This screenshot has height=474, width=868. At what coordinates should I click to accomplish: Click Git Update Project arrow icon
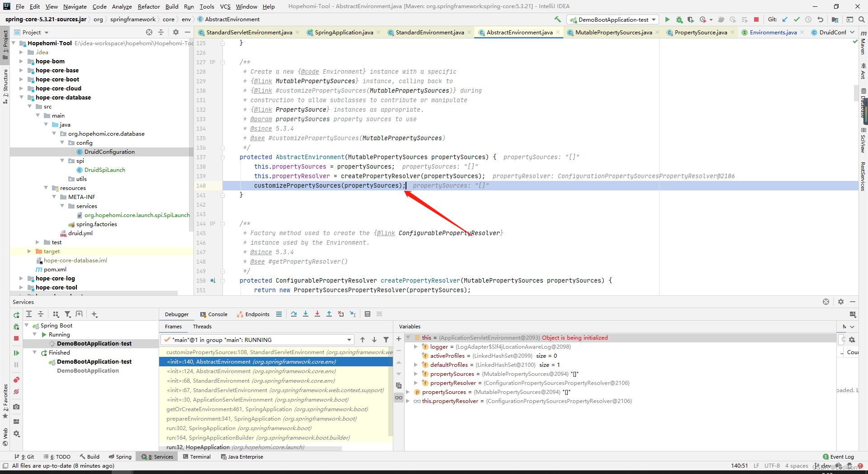click(785, 19)
